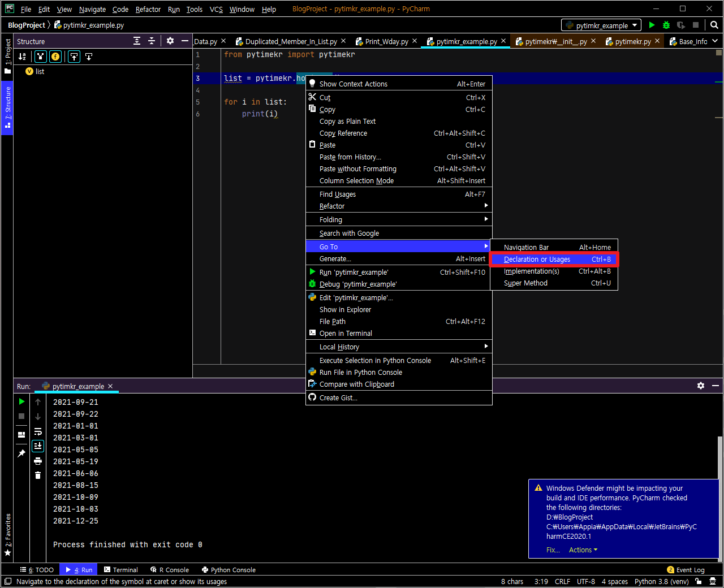Toggle Scroll to End in Run panel

pos(38,446)
